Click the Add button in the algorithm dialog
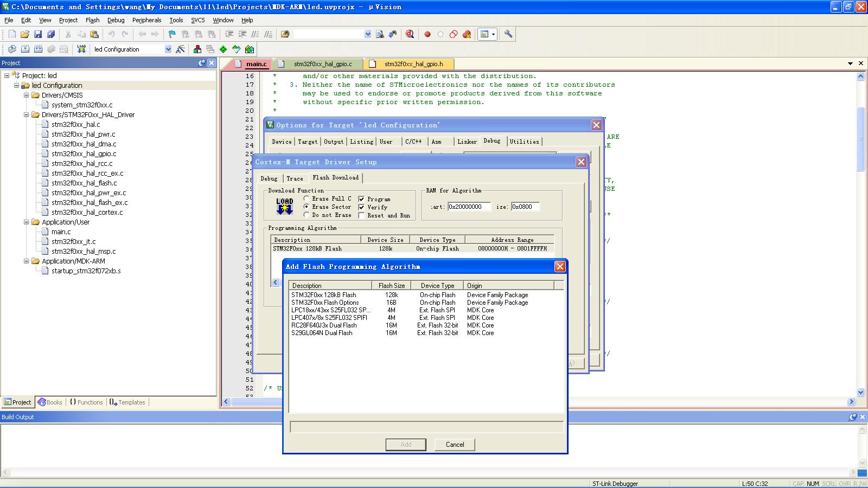The height and width of the screenshot is (488, 868). tap(406, 445)
